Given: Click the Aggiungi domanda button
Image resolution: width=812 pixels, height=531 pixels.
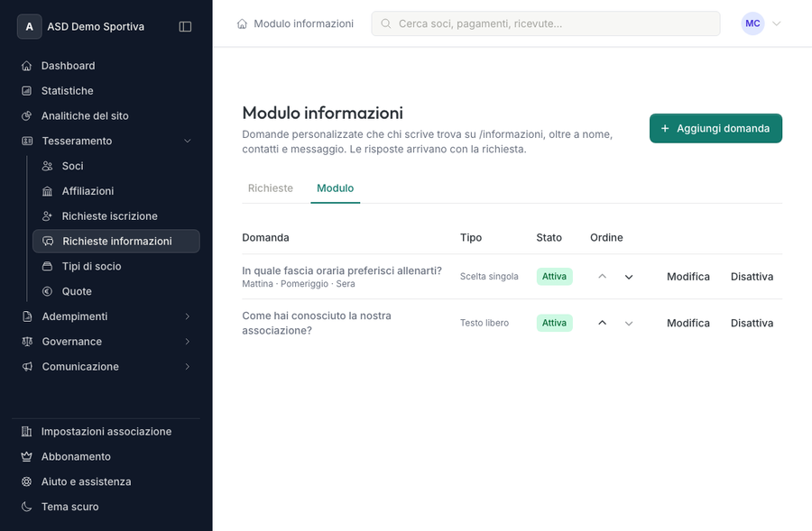Looking at the screenshot, I should click(715, 128).
